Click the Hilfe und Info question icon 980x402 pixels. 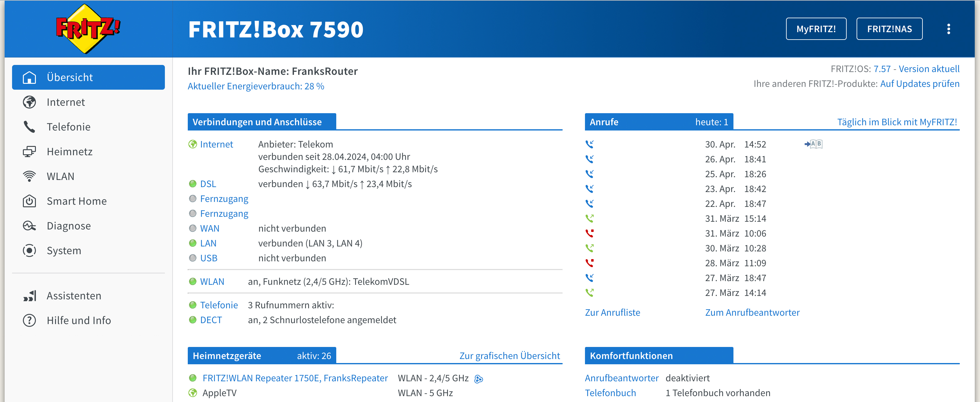[x=29, y=320]
